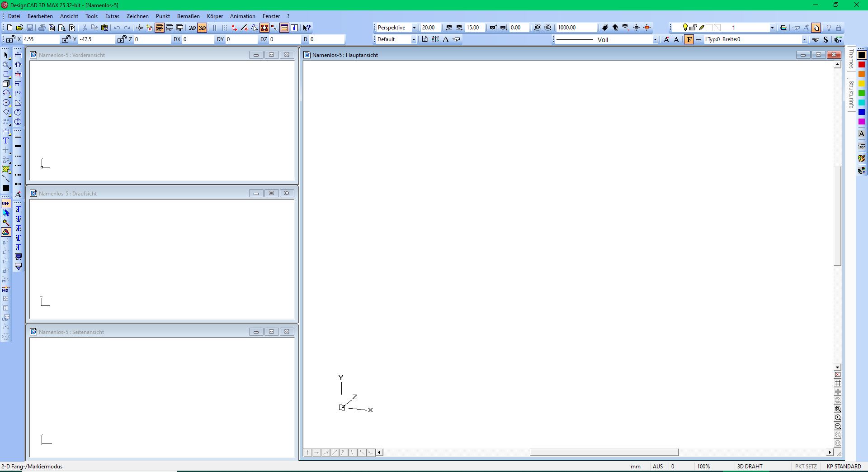Viewport: 868px width, 472px height.
Task: Toggle the OFF snap button in toolbox
Action: pyautogui.click(x=6, y=203)
